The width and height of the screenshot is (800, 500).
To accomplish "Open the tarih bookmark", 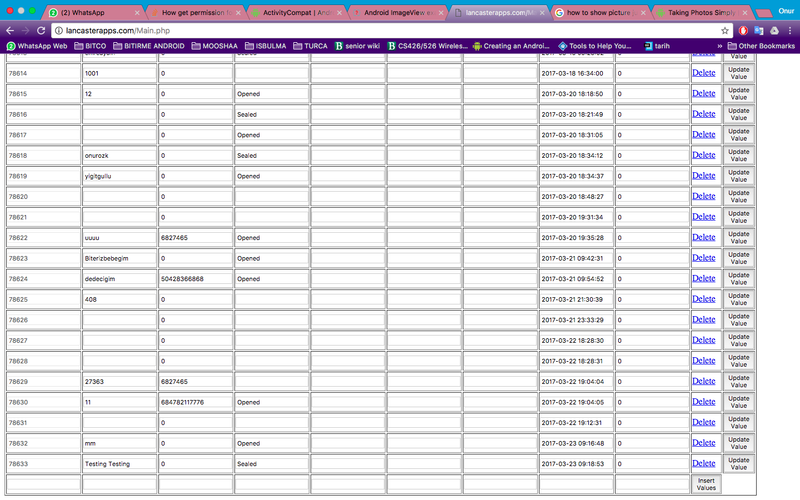I will point(657,46).
